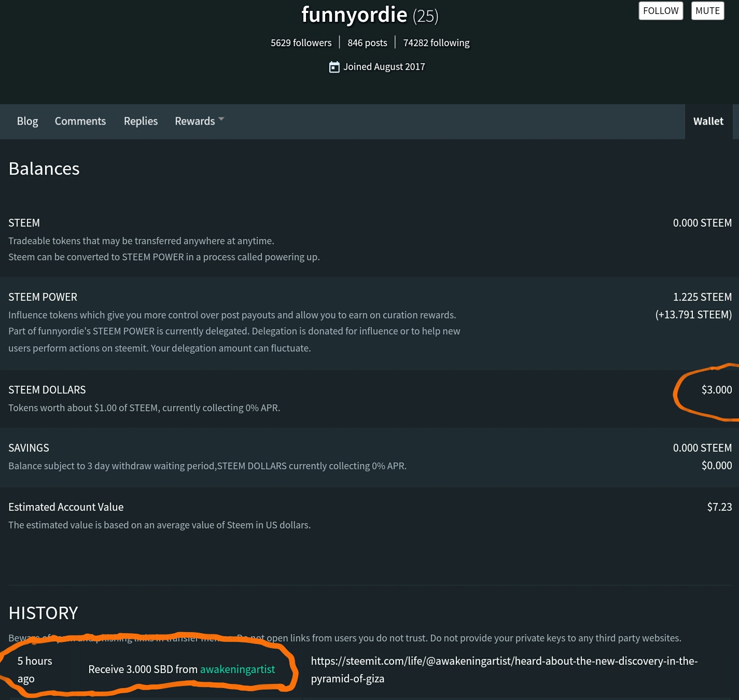Viewport: 739px width, 700px height.
Task: Click the reputation score (25)
Action: 426,16
